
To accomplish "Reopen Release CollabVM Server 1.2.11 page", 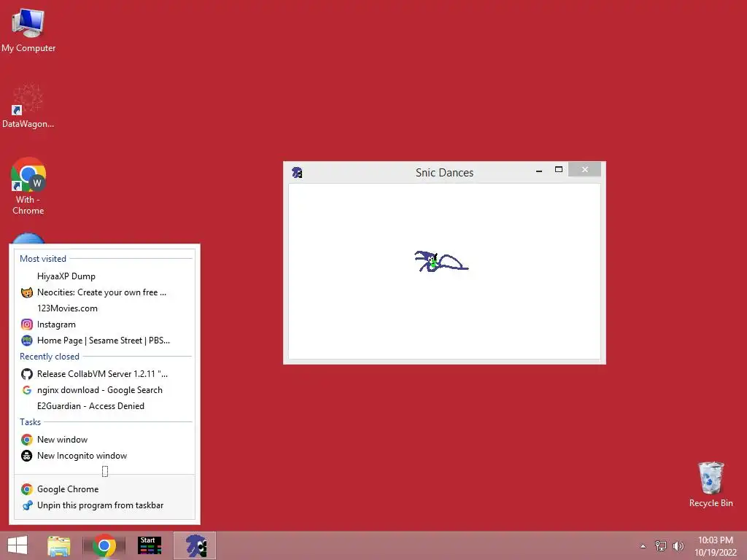I will 105,374.
